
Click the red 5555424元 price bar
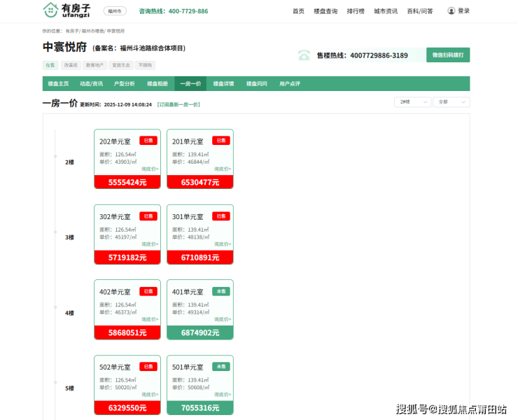(127, 182)
